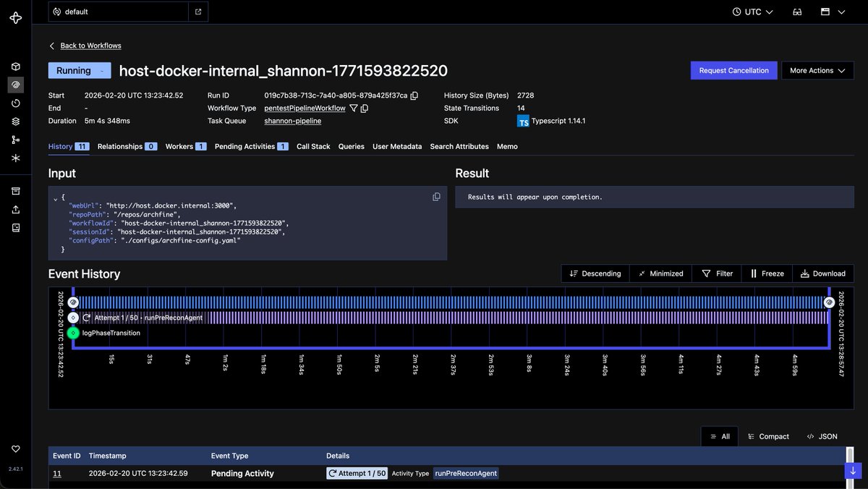
Task: Copy the Run ID with its copy icon
Action: pos(414,95)
